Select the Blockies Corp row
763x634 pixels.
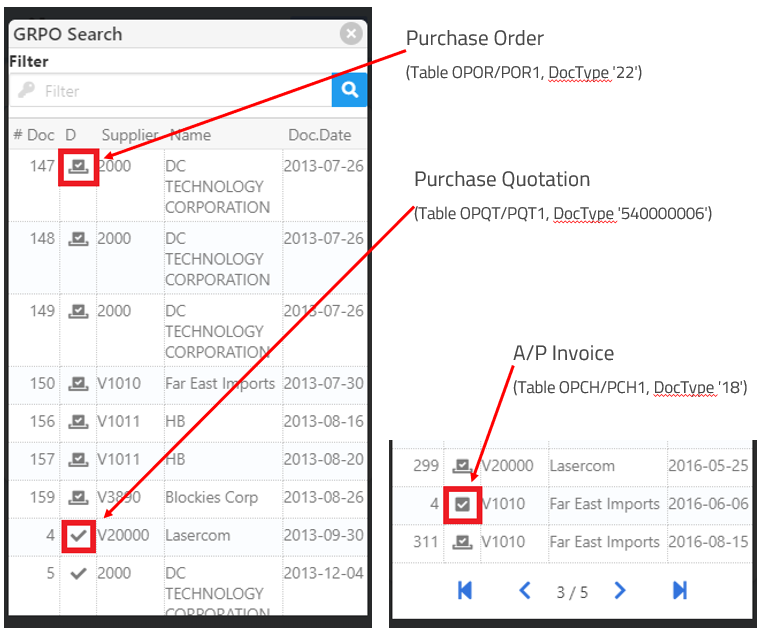tap(211, 497)
